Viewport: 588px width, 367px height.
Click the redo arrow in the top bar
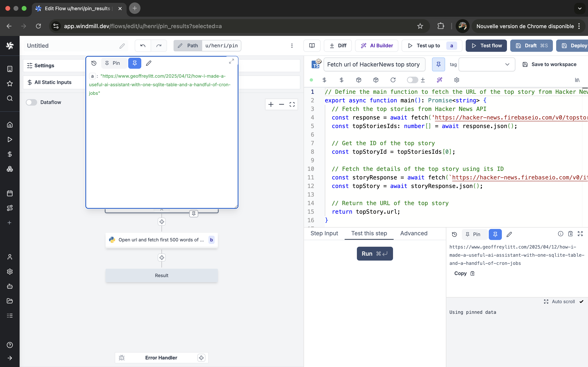coord(159,46)
